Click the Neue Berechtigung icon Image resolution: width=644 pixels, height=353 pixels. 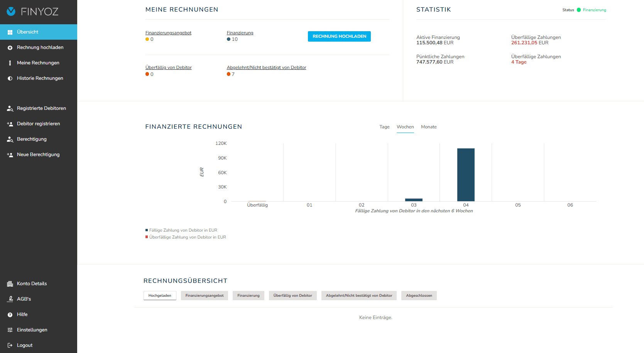[10, 154]
